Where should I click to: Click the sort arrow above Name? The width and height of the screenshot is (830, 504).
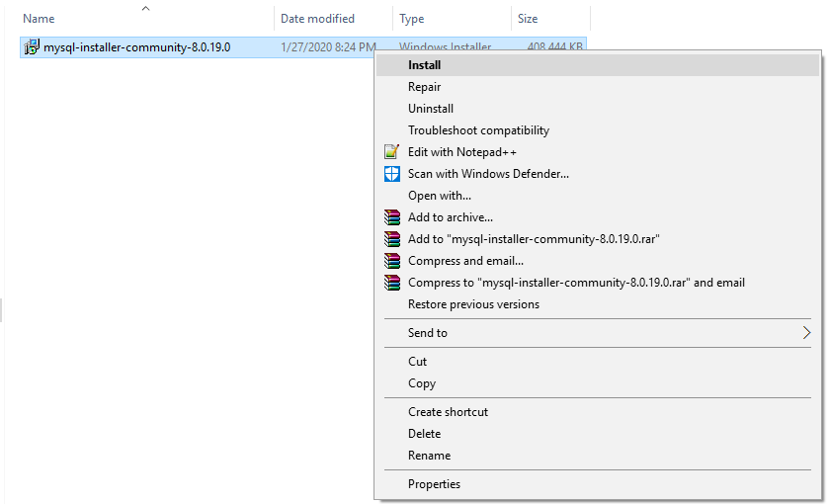[x=145, y=8]
